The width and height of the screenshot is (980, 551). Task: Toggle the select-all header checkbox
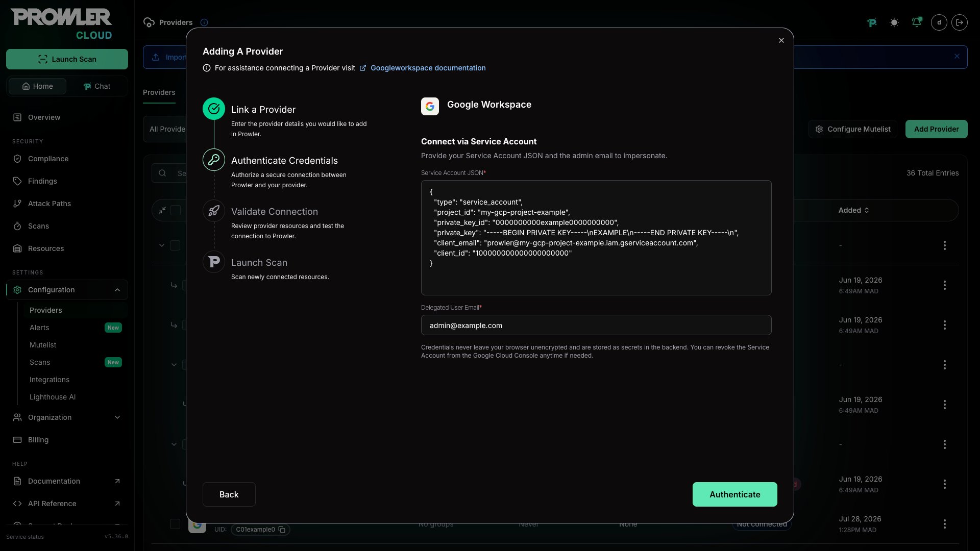[176, 210]
